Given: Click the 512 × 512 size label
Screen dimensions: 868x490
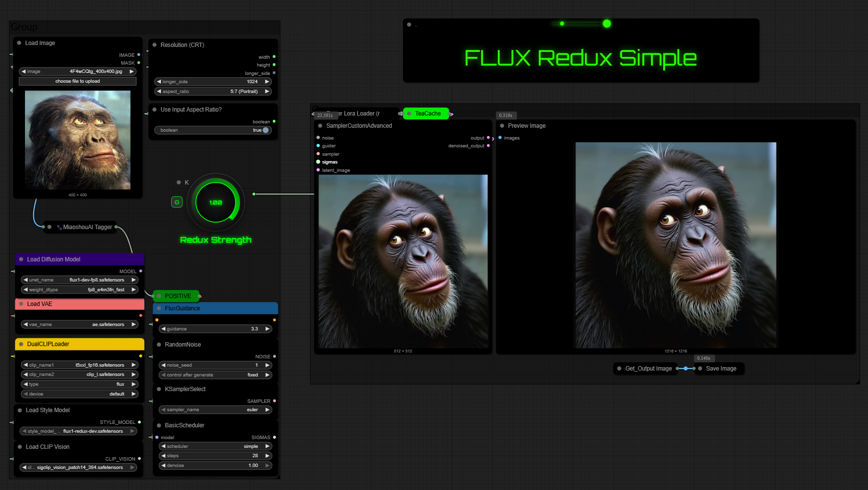Looking at the screenshot, I should pyautogui.click(x=403, y=351).
